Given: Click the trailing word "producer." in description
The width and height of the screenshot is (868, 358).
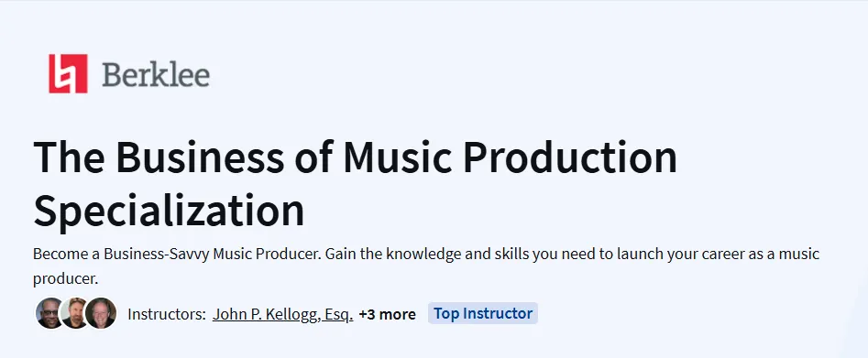Looking at the screenshot, I should click(x=65, y=279).
